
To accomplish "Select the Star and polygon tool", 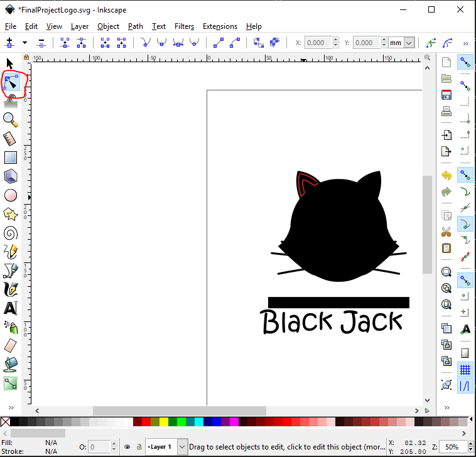I will pyautogui.click(x=11, y=214).
